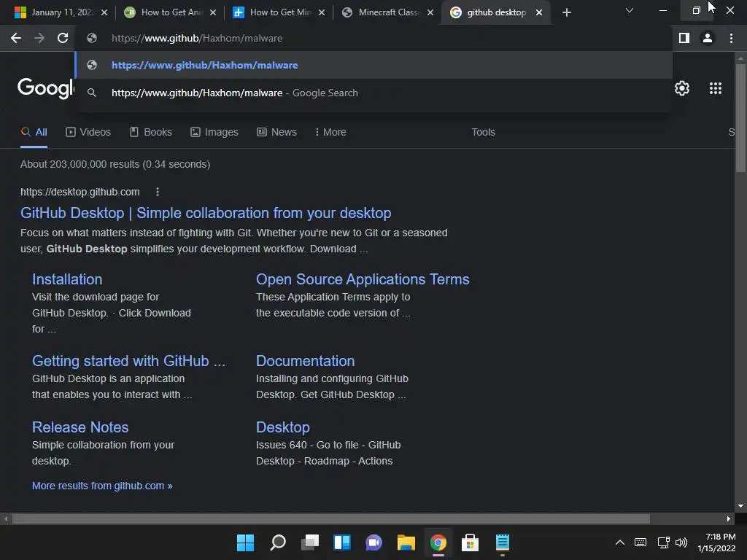The width and height of the screenshot is (747, 560).
Task: Open a new browser tab
Action: (566, 12)
